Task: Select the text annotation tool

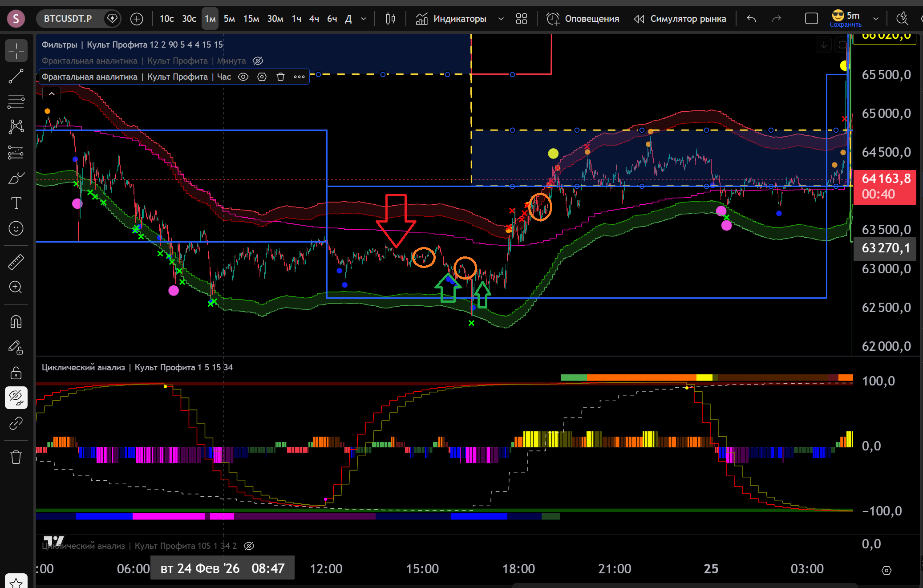Action: 16,203
